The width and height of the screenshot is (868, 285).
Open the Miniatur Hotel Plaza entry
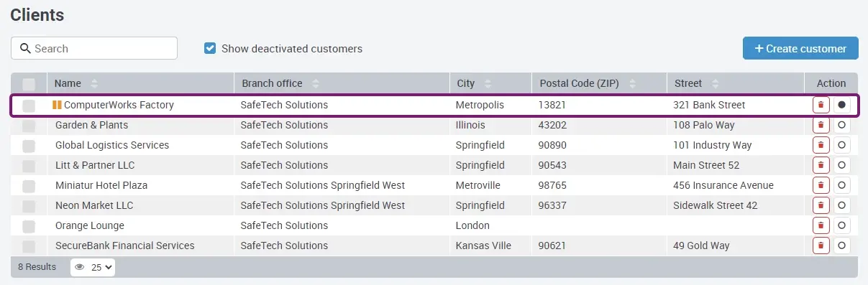tap(101, 185)
